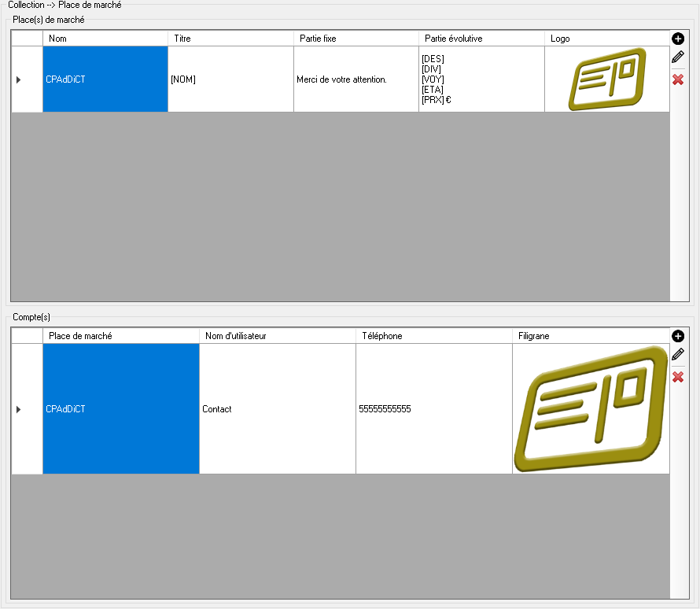The height and width of the screenshot is (609, 700).
Task: Select the Contact username cell
Action: 278,409
